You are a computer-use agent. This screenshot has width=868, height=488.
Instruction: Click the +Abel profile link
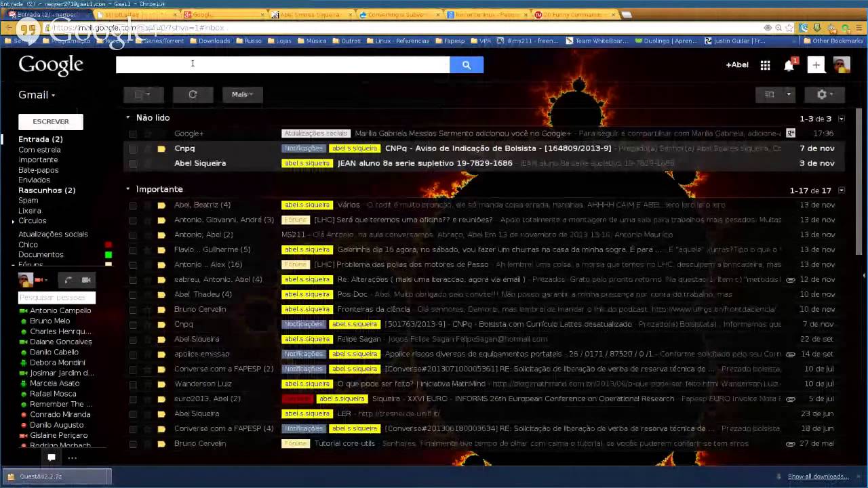tap(737, 65)
